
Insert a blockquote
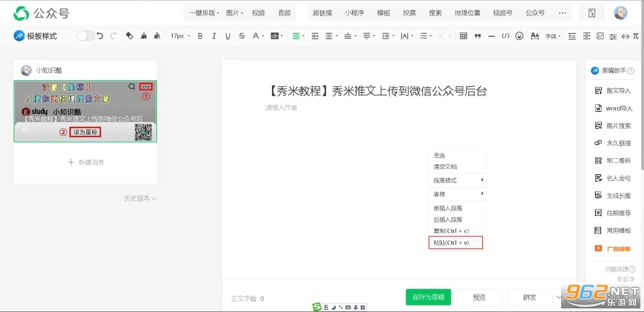[477, 36]
